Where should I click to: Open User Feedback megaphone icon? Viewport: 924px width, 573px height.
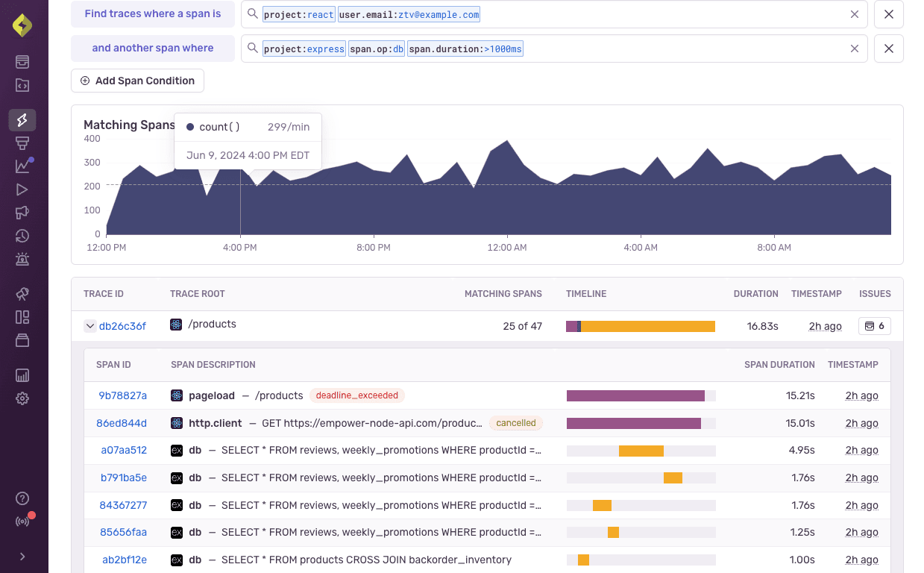point(22,212)
